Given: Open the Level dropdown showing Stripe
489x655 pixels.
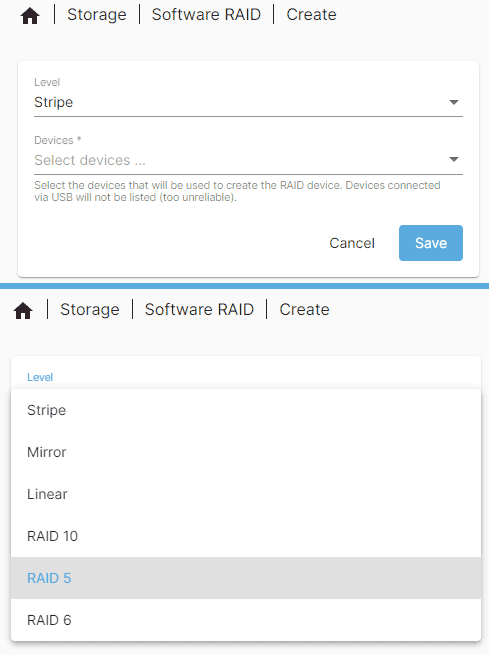Looking at the screenshot, I should pos(248,102).
